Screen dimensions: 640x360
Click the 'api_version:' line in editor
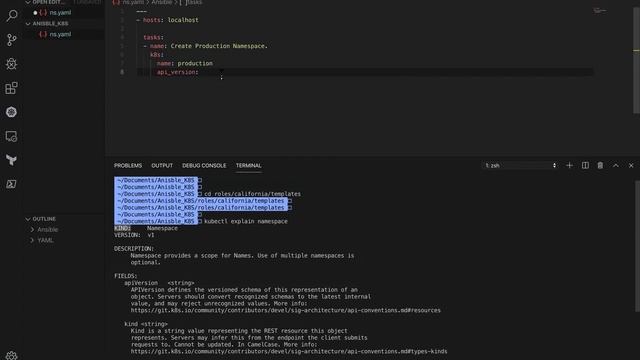(178, 72)
